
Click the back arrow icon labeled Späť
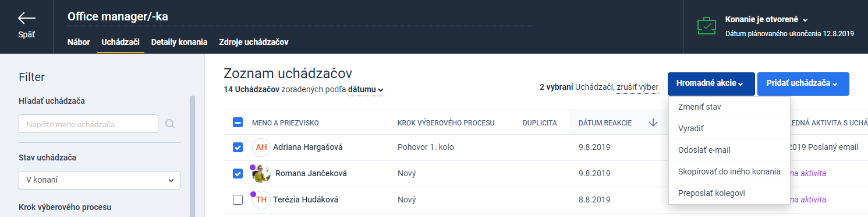(x=26, y=18)
